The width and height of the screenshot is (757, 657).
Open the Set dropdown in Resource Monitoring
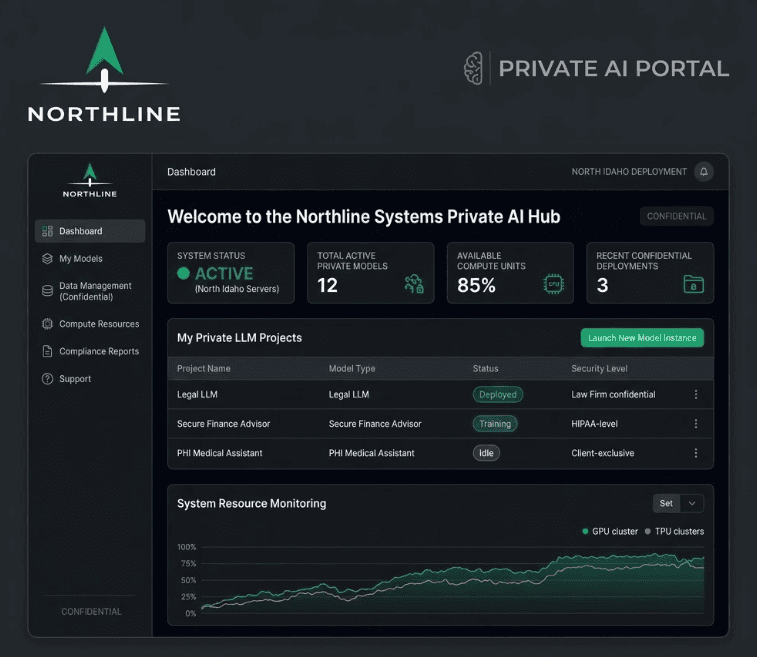(678, 503)
